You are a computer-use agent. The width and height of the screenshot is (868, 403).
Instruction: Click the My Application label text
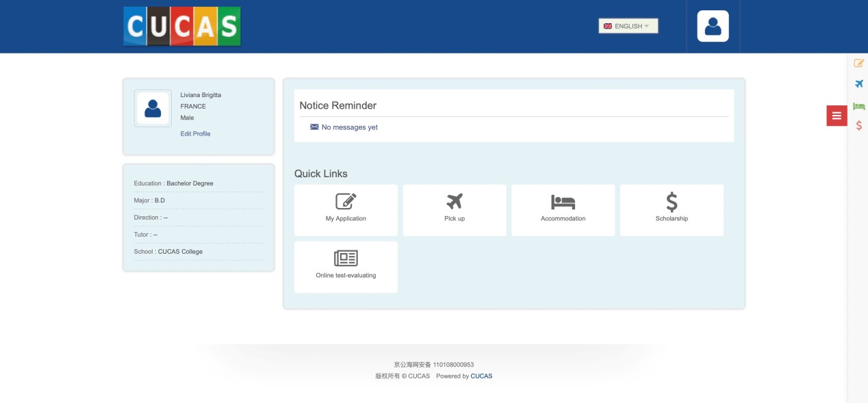[x=346, y=219]
